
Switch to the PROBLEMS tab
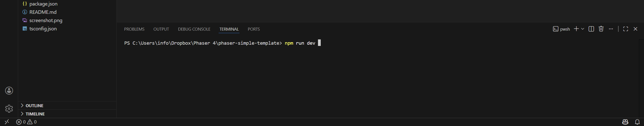click(134, 29)
